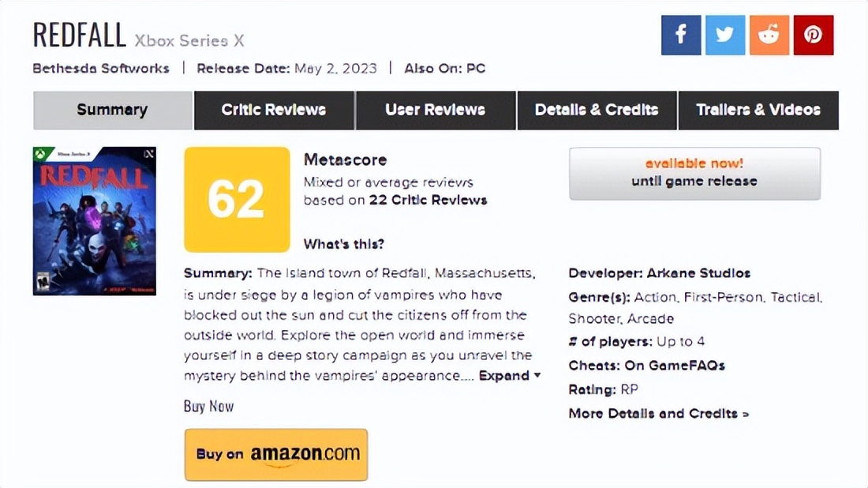Click the Buy on Amazon.com button
Image resolution: width=868 pixels, height=488 pixels.
coord(276,454)
